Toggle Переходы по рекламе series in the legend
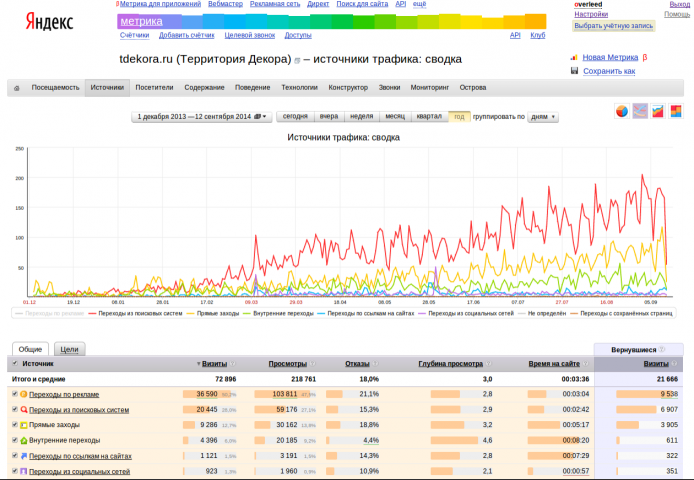This screenshot has height=480, width=694. click(50, 314)
